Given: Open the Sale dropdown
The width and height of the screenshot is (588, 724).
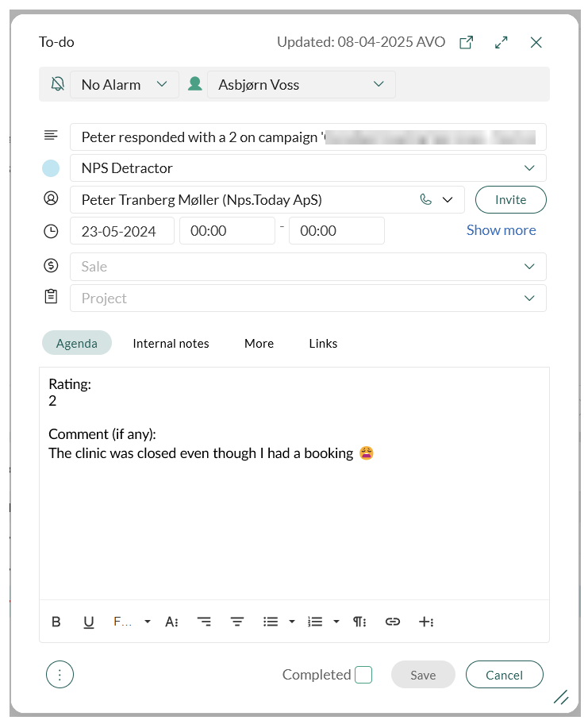Looking at the screenshot, I should click(308, 267).
